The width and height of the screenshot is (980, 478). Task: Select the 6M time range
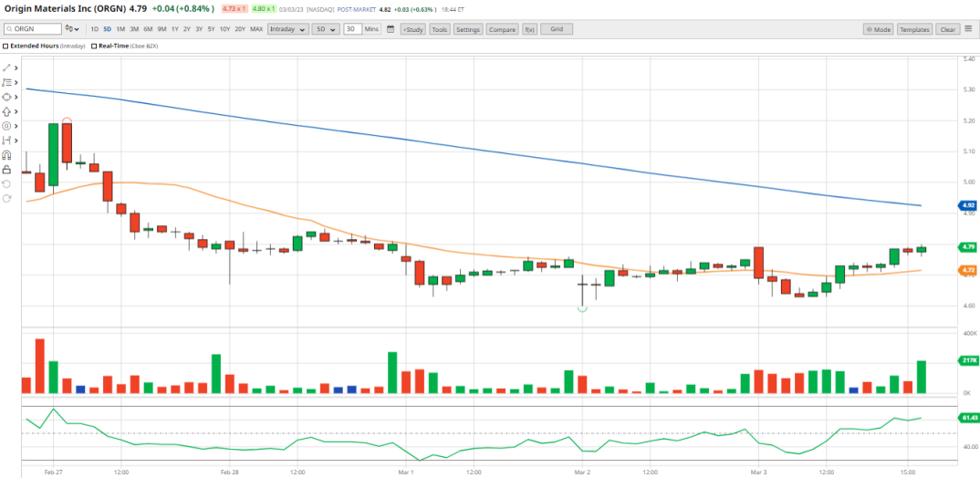(148, 29)
